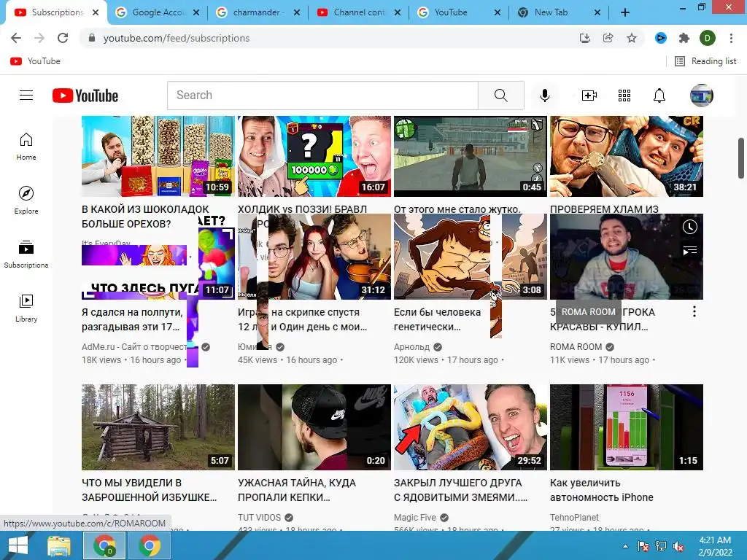
Task: Go to Home in the sidebar
Action: pos(26,147)
